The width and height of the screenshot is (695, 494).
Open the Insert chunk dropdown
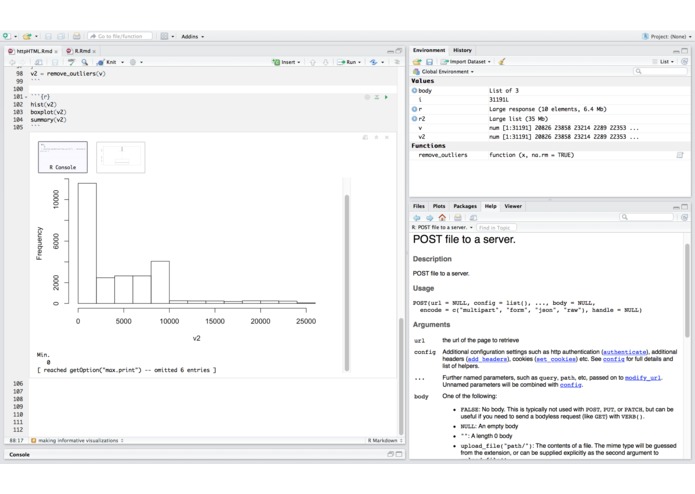point(286,62)
